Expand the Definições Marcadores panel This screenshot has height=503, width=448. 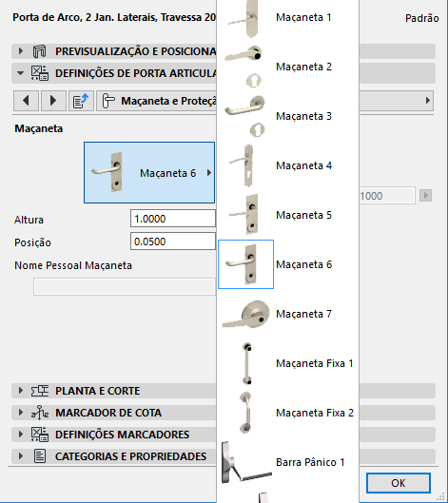click(x=21, y=434)
